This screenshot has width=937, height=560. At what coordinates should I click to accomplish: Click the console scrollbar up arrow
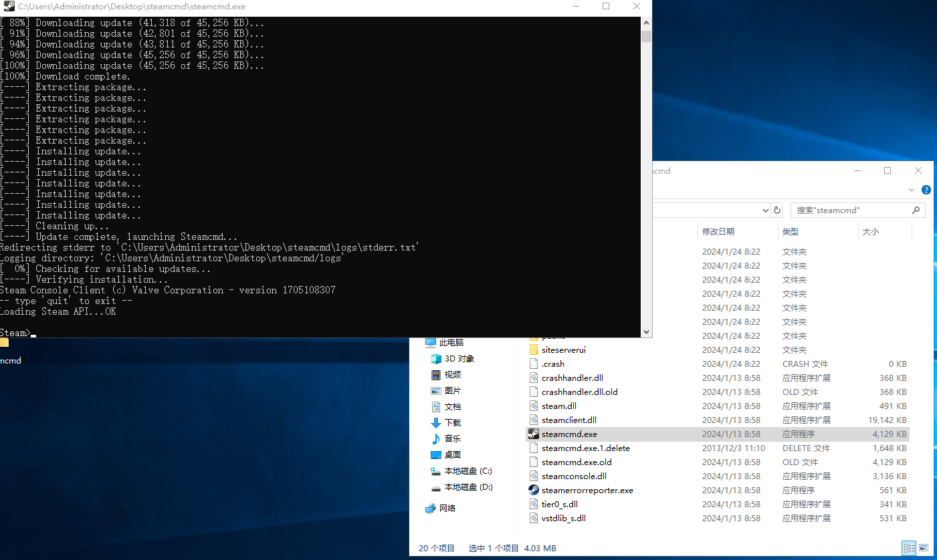pos(646,23)
